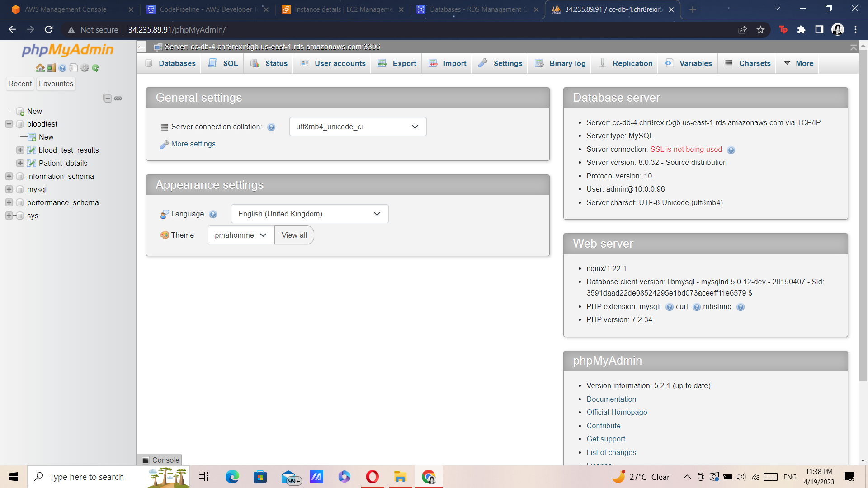Reload the navigation panel with green refresh icon

pos(96,68)
